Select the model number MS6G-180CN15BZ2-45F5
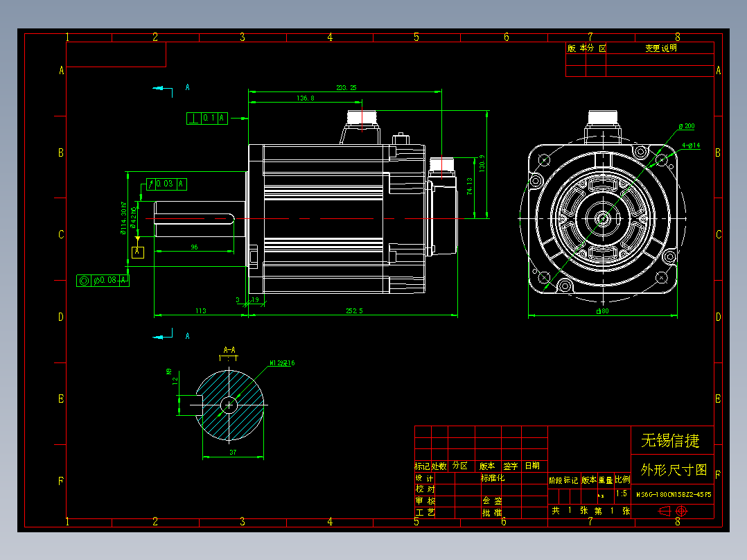 pyautogui.click(x=674, y=495)
